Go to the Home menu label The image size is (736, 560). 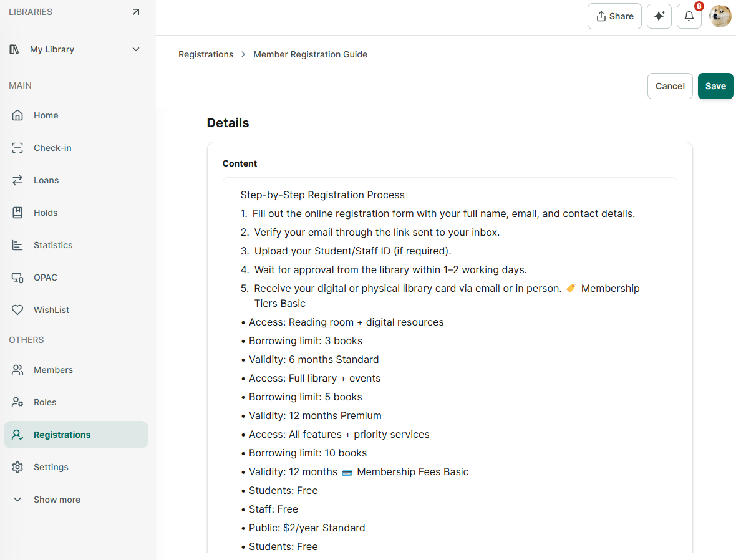[x=46, y=115]
